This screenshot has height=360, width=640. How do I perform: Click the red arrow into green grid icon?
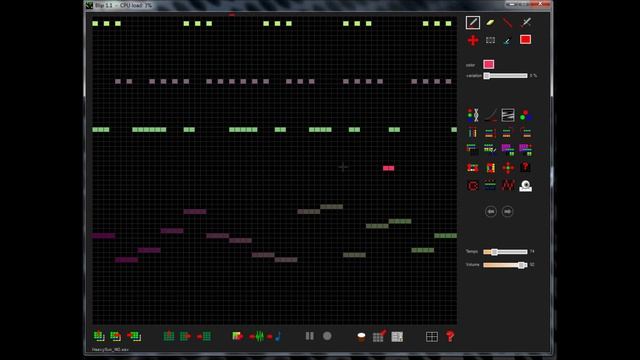(x=204, y=336)
